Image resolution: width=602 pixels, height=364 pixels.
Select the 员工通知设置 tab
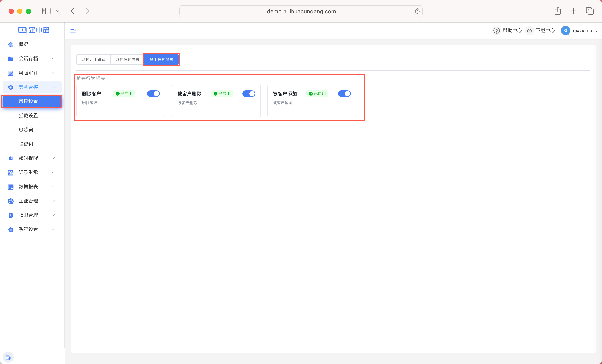[161, 60]
